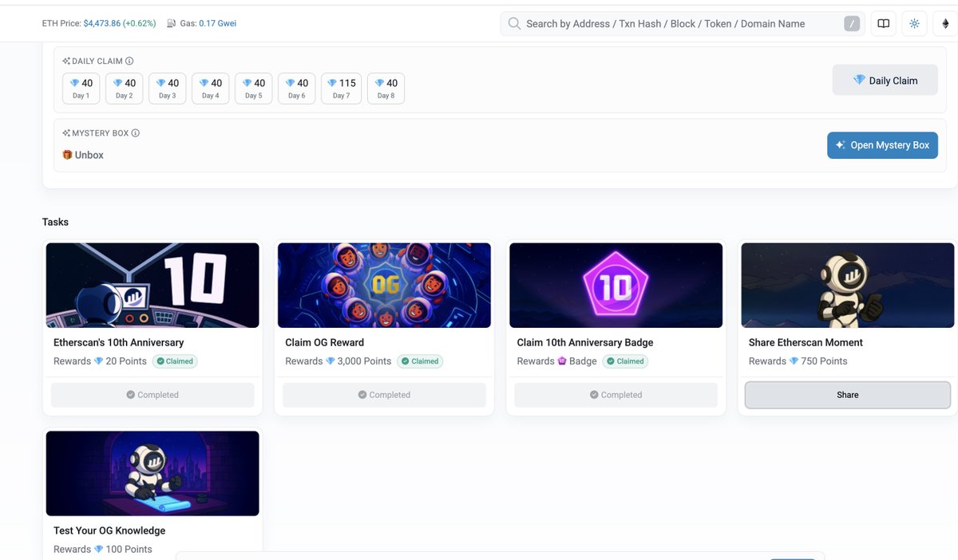The height and width of the screenshot is (560, 958).
Task: Click the gift box icon beside Unbox
Action: [67, 155]
